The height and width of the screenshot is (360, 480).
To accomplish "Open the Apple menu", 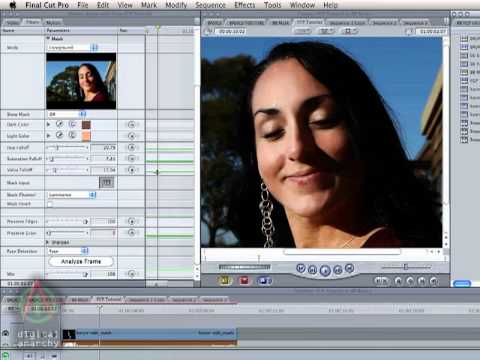I will point(13,5).
